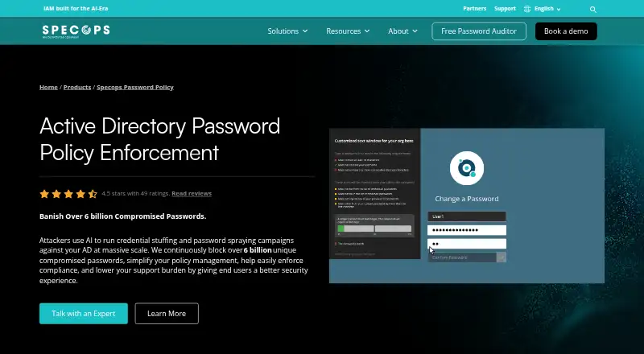The width and height of the screenshot is (644, 354).
Task: Click Specops Password Policy breadcrumb
Action: (135, 87)
